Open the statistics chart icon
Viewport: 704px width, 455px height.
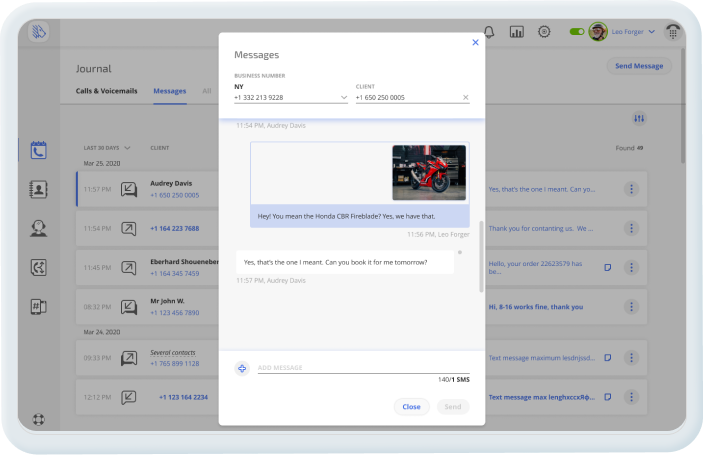click(517, 32)
